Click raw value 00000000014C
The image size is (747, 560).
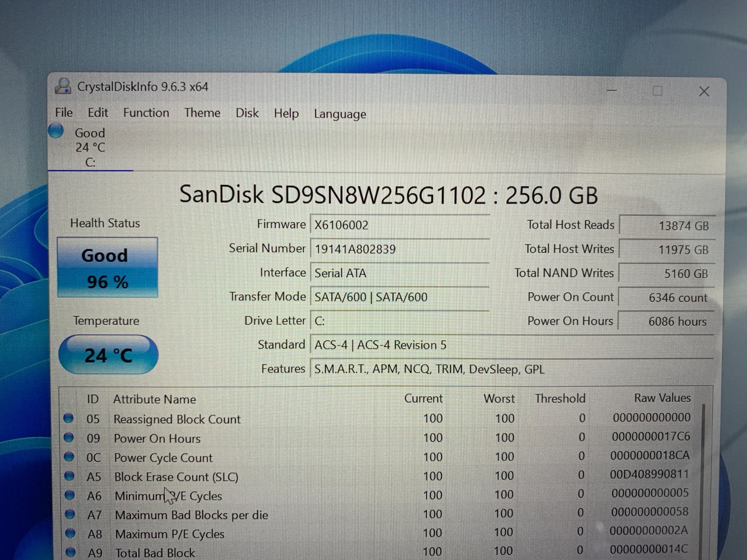click(x=649, y=549)
